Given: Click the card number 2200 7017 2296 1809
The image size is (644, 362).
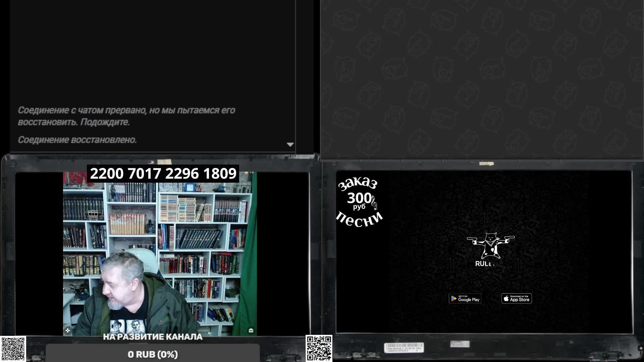Looking at the screenshot, I should (x=163, y=174).
